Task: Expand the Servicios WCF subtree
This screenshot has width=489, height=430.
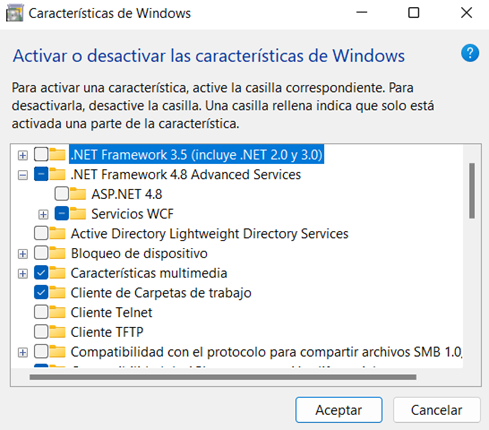Action: (x=43, y=214)
